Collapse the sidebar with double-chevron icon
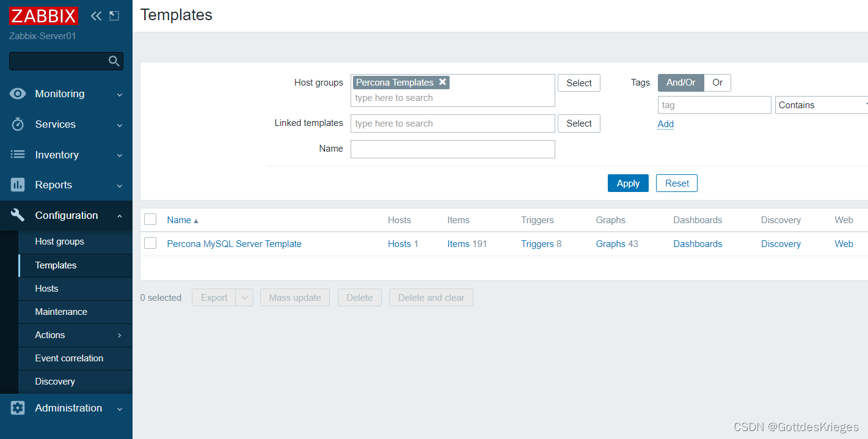This screenshot has height=439, width=868. tap(96, 16)
